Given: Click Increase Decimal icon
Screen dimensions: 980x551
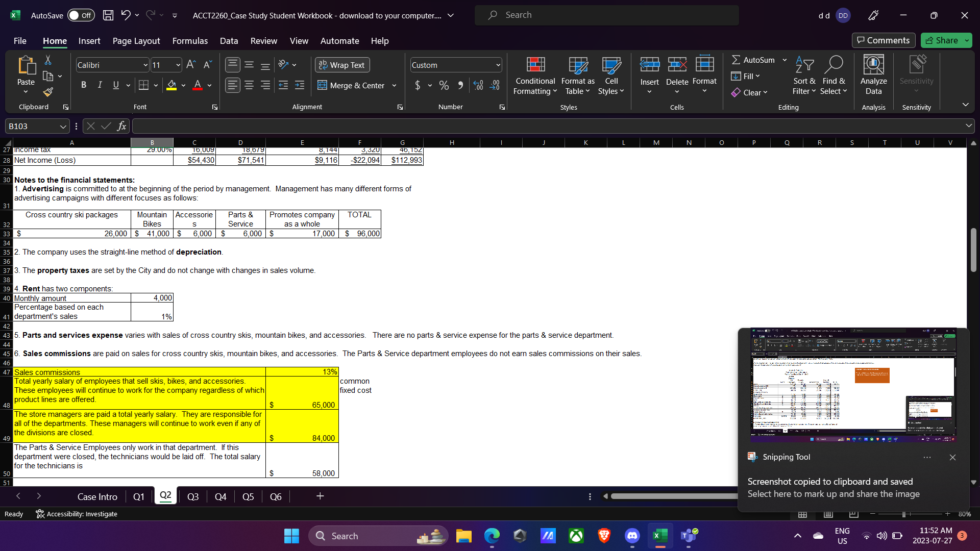Looking at the screenshot, I should click(x=478, y=85).
